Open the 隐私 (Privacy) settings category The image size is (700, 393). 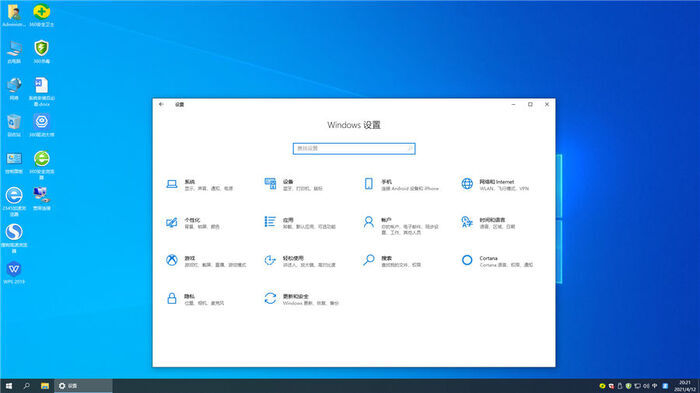tap(195, 299)
